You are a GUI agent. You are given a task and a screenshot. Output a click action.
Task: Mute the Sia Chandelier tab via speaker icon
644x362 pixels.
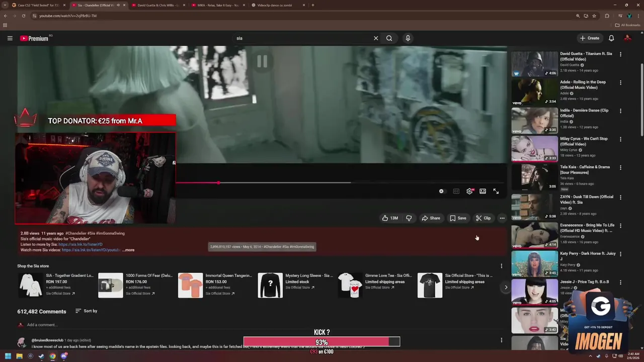coord(118,5)
